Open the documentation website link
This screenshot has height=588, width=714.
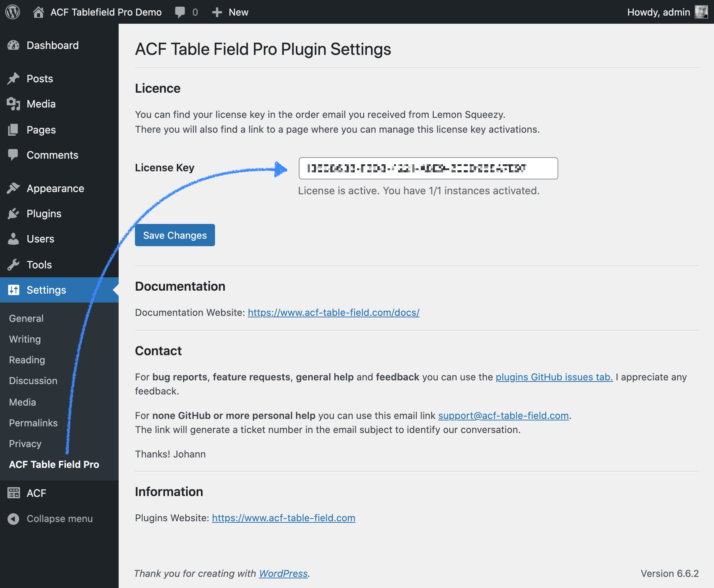(x=334, y=313)
